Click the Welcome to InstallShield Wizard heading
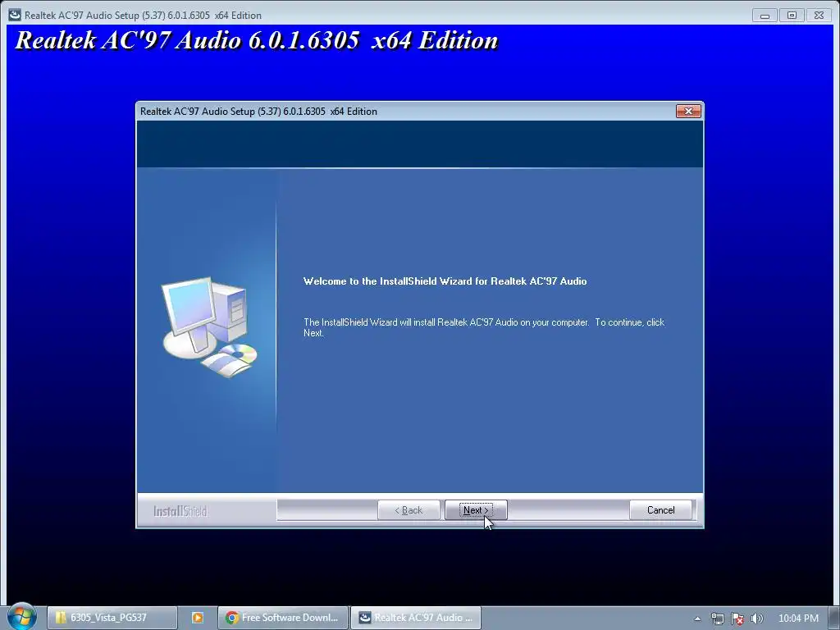Image resolution: width=840 pixels, height=630 pixels. (445, 281)
